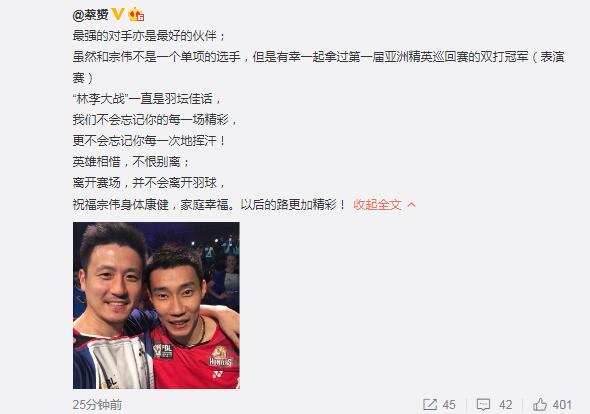Click the like count 401

[562, 405]
